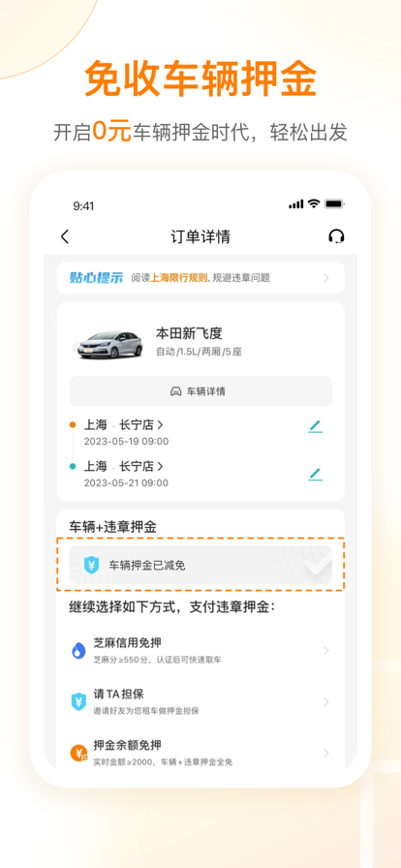Select the 芝麻信用免押 payment option

tap(200, 650)
